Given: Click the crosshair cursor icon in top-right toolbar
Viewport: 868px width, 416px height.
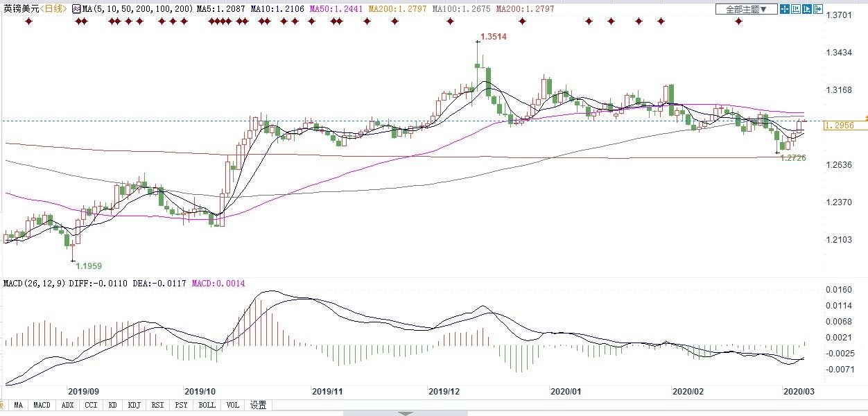Looking at the screenshot, I should [x=785, y=9].
